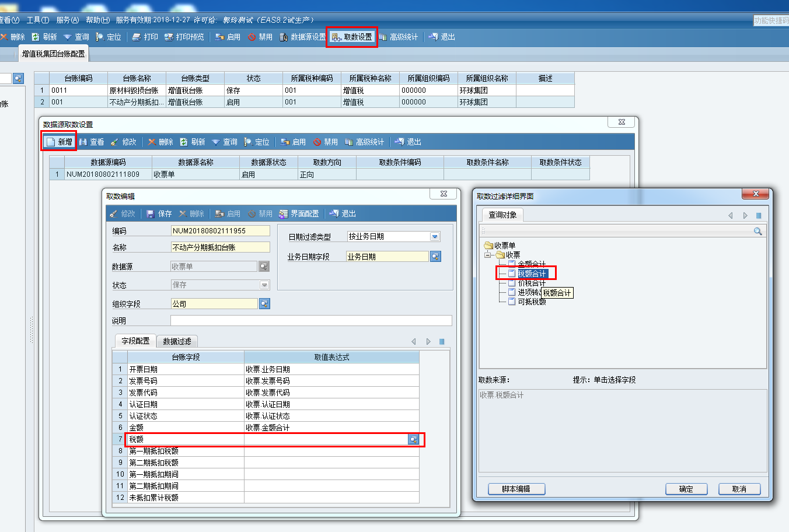Go to next tab arrow in 查询对象
The height and width of the screenshot is (532, 789).
[x=745, y=215]
